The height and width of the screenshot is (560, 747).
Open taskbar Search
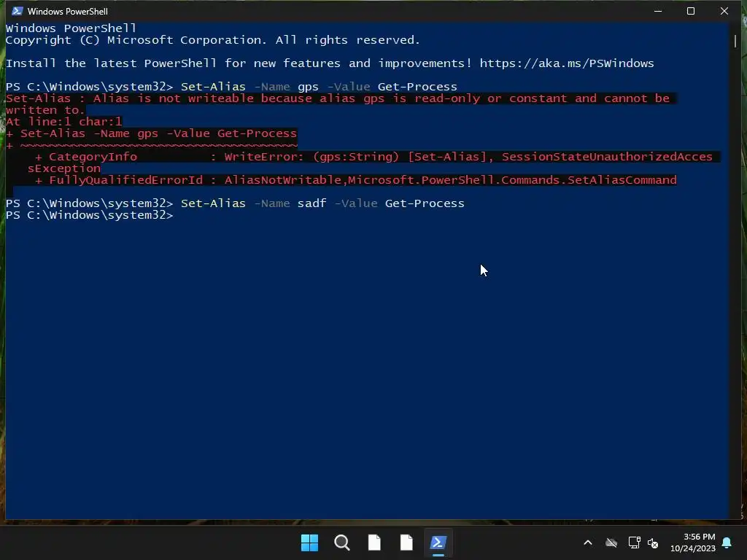341,542
